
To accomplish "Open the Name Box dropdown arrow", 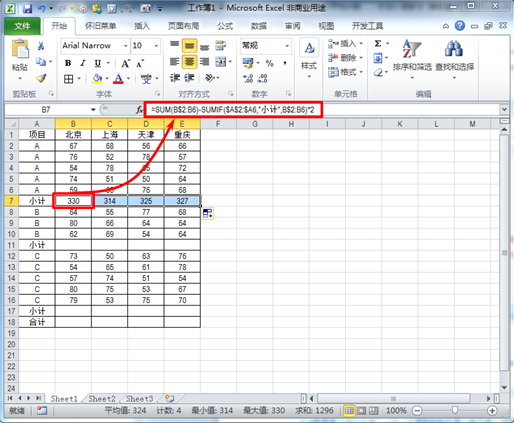I will pyautogui.click(x=93, y=110).
